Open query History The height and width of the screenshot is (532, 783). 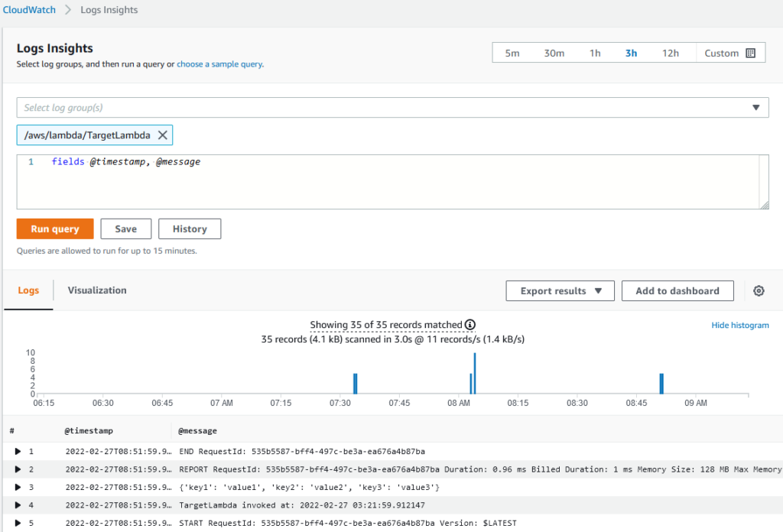click(x=190, y=229)
